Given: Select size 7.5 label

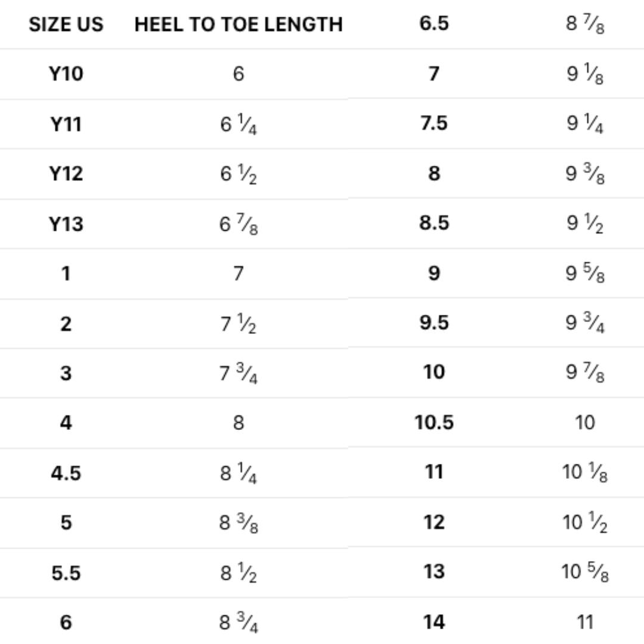Looking at the screenshot, I should [434, 123].
